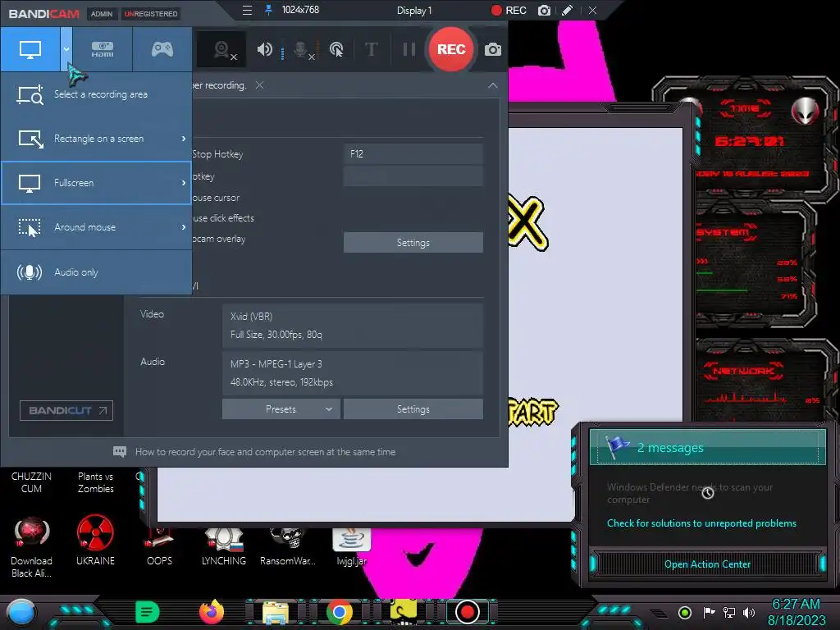Screen dimensions: 840x630
Task: Toggle speaker sound recording
Action: click(x=264, y=50)
